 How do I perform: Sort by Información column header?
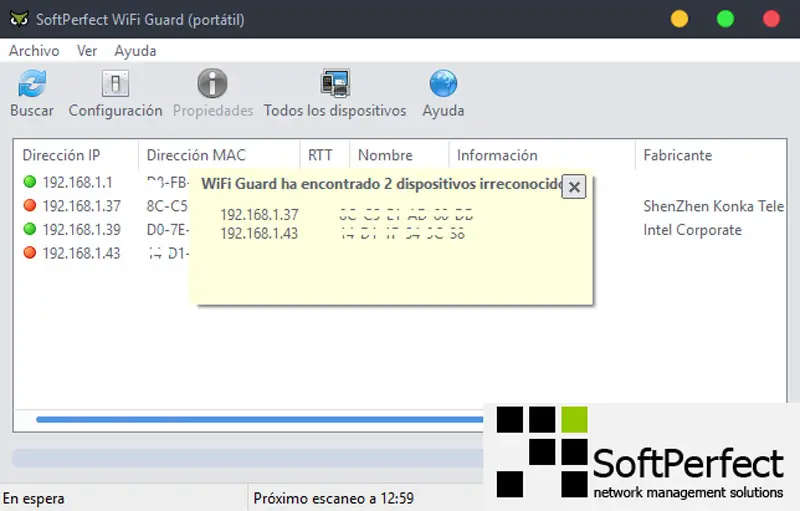pyautogui.click(x=497, y=155)
